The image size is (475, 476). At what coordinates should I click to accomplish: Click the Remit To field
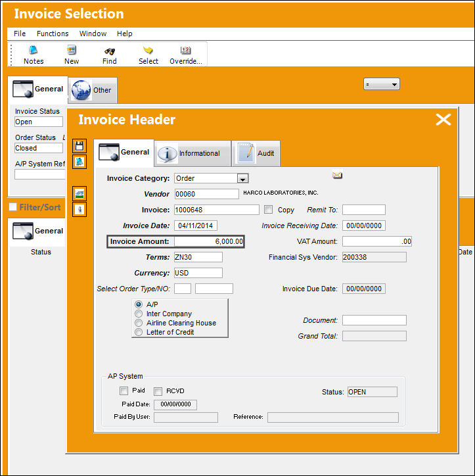364,210
